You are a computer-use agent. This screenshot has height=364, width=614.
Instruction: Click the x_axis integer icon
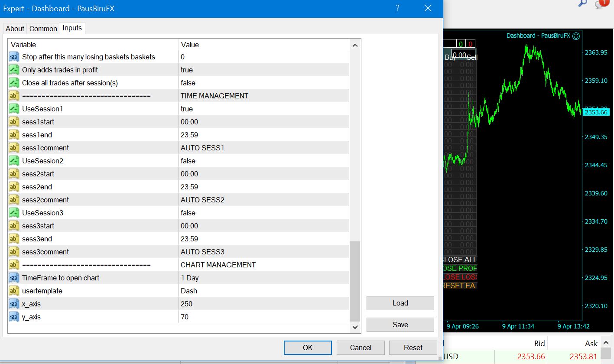(x=14, y=304)
